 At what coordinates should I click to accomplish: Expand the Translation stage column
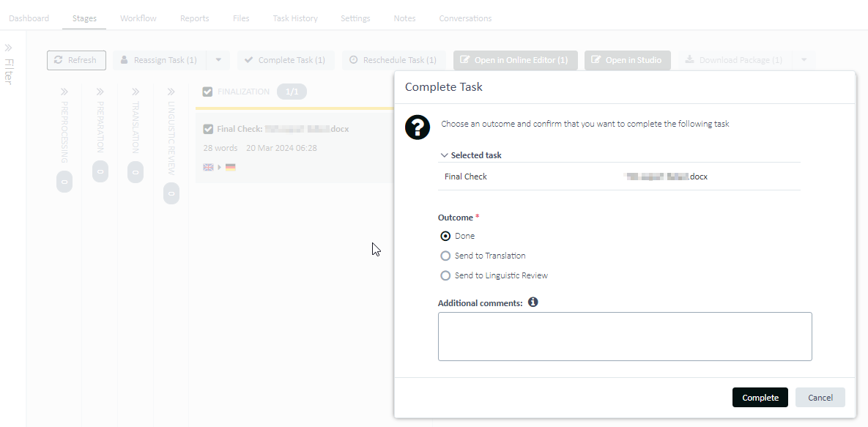tap(136, 92)
